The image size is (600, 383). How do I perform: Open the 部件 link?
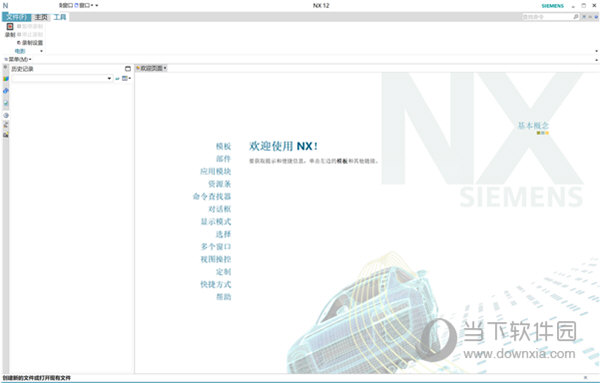[x=223, y=159]
